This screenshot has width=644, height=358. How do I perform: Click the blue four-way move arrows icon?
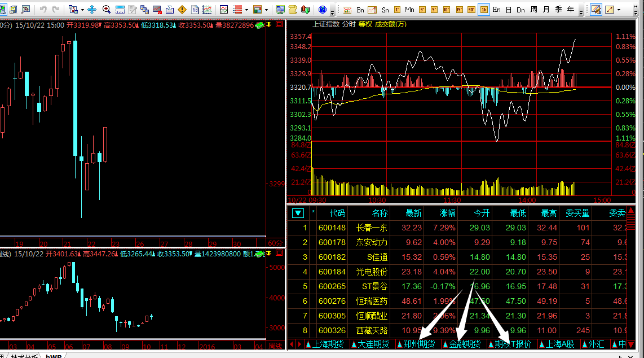tap(92, 10)
